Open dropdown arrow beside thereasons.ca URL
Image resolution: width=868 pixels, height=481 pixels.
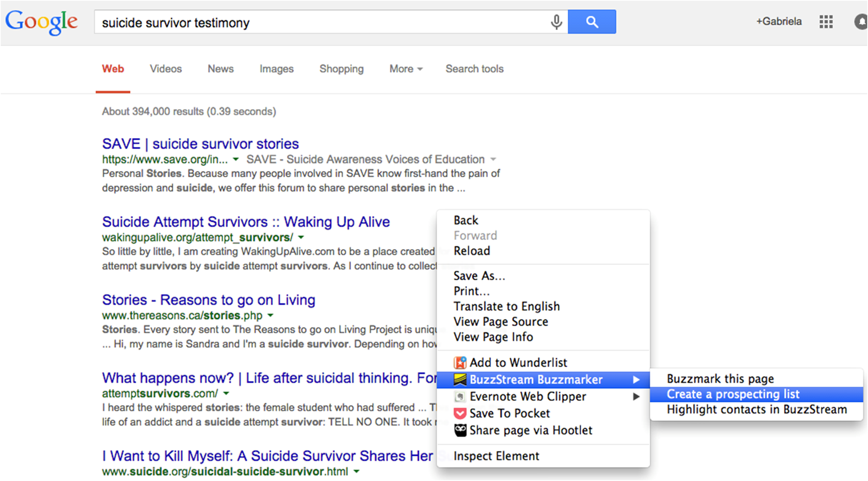point(271,315)
